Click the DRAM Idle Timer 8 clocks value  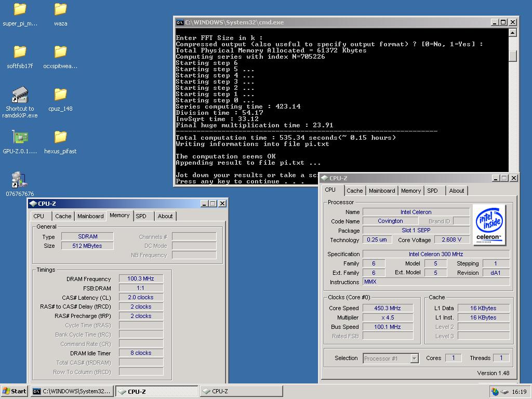[x=141, y=353]
